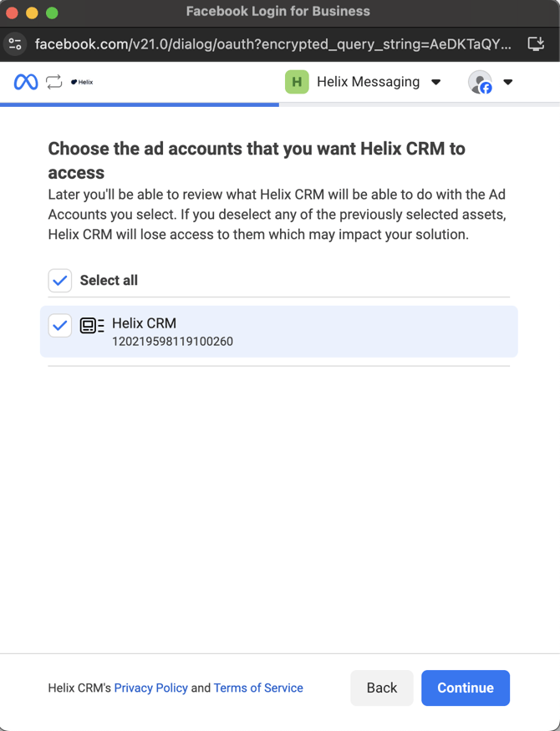Open the profile account dropdown arrow
The height and width of the screenshot is (731, 560).
point(508,82)
